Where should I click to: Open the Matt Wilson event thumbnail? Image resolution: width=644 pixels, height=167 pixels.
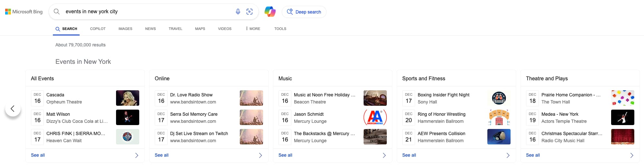(x=128, y=117)
